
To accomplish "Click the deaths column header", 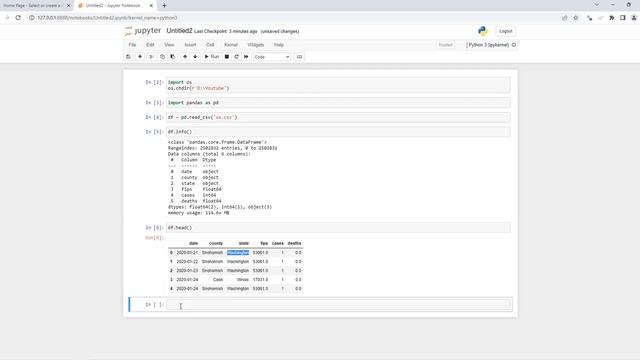I will click(294, 243).
